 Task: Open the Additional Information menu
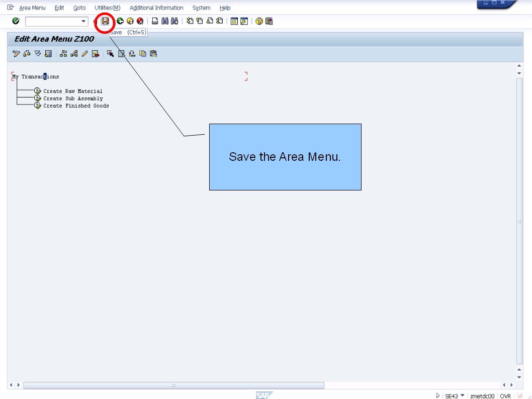(x=156, y=8)
